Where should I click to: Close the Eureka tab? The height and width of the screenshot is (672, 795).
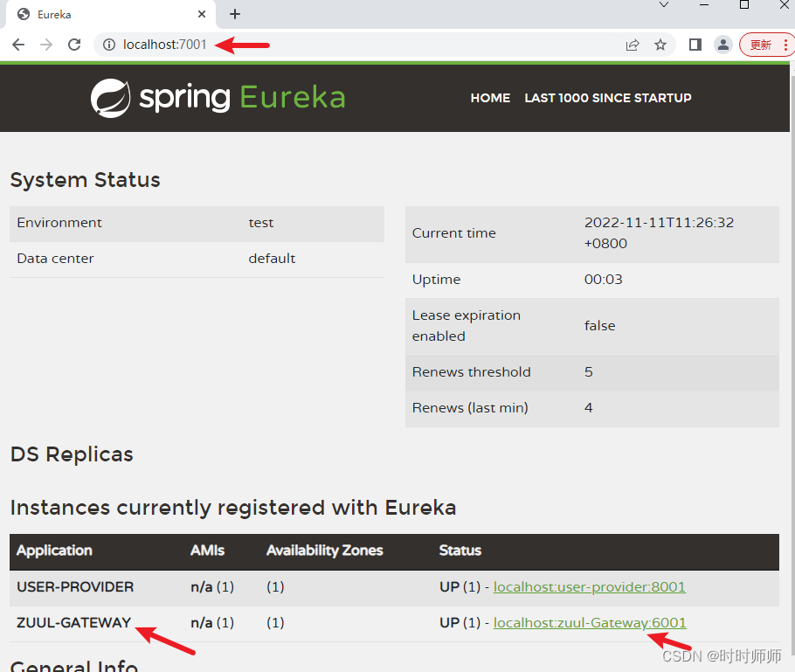click(202, 14)
